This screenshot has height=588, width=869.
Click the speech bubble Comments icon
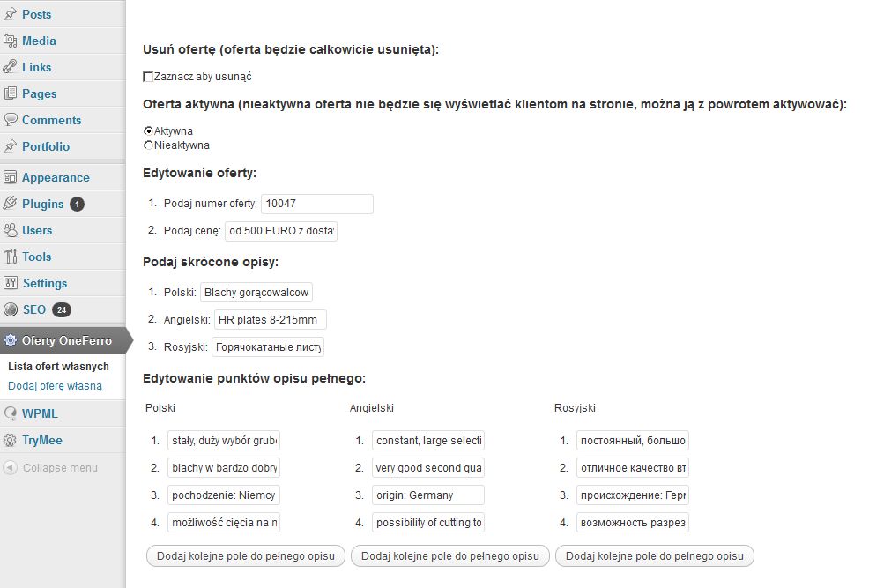click(11, 120)
